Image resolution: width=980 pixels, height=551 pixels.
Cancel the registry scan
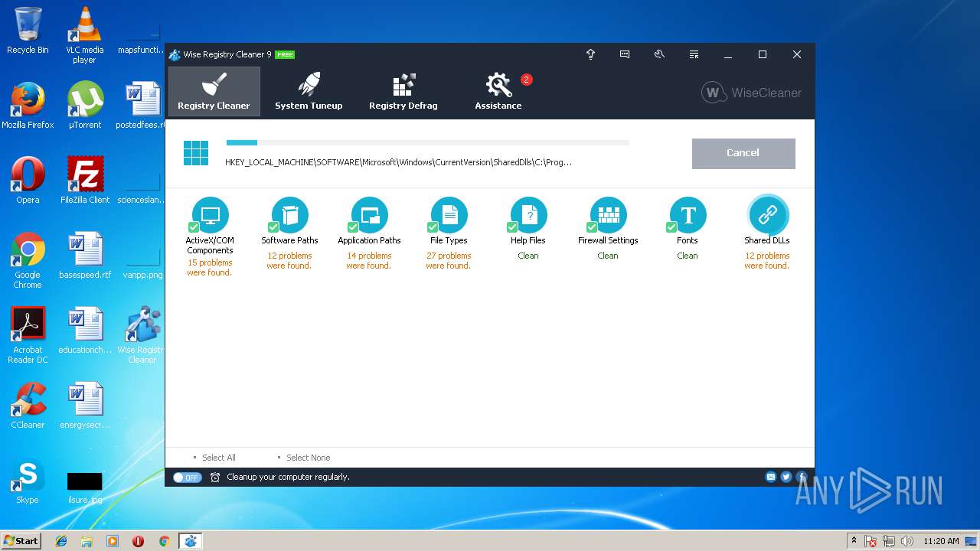pos(743,153)
